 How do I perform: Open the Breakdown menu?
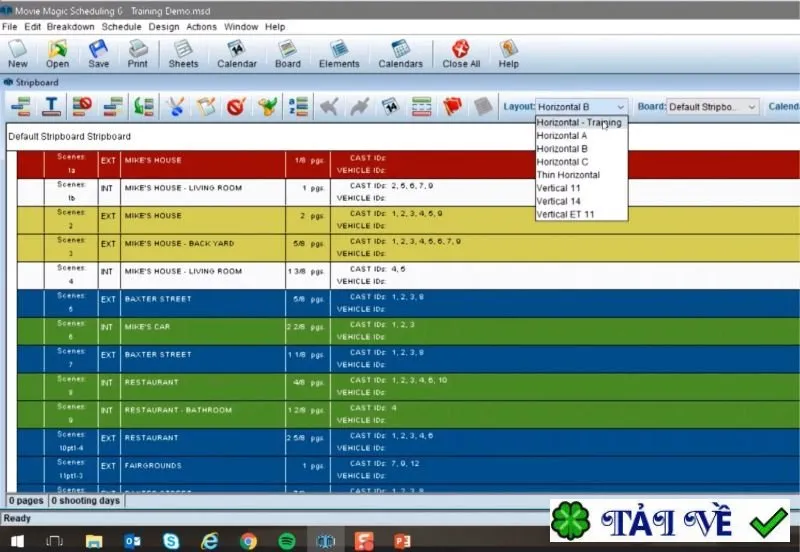70,27
